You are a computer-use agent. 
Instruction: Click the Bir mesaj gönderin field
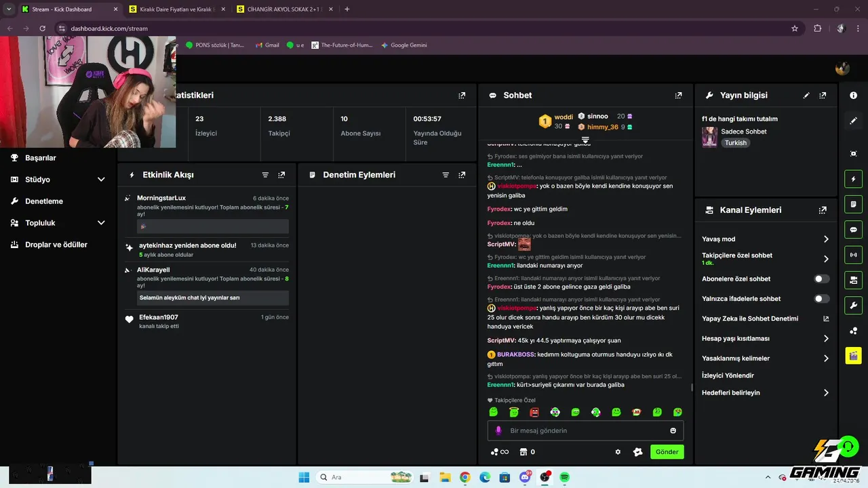click(x=585, y=430)
